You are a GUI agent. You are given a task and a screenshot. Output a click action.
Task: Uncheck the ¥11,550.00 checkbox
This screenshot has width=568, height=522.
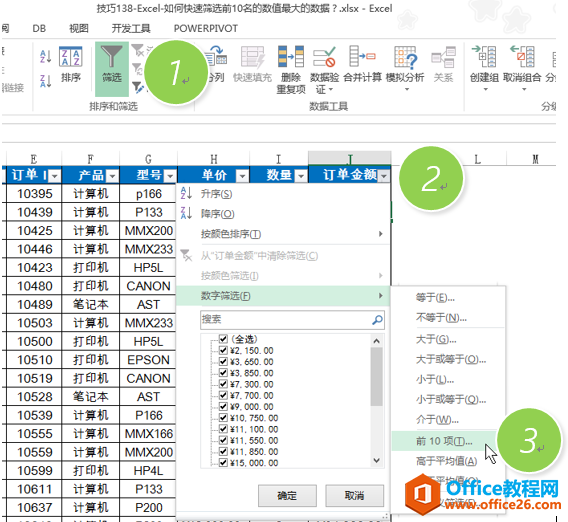pyautogui.click(x=223, y=440)
